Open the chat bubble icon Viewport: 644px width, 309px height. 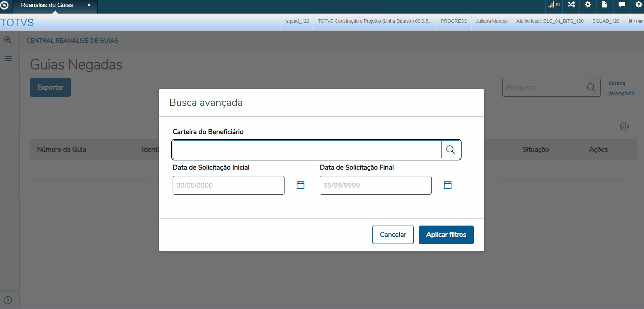click(621, 5)
